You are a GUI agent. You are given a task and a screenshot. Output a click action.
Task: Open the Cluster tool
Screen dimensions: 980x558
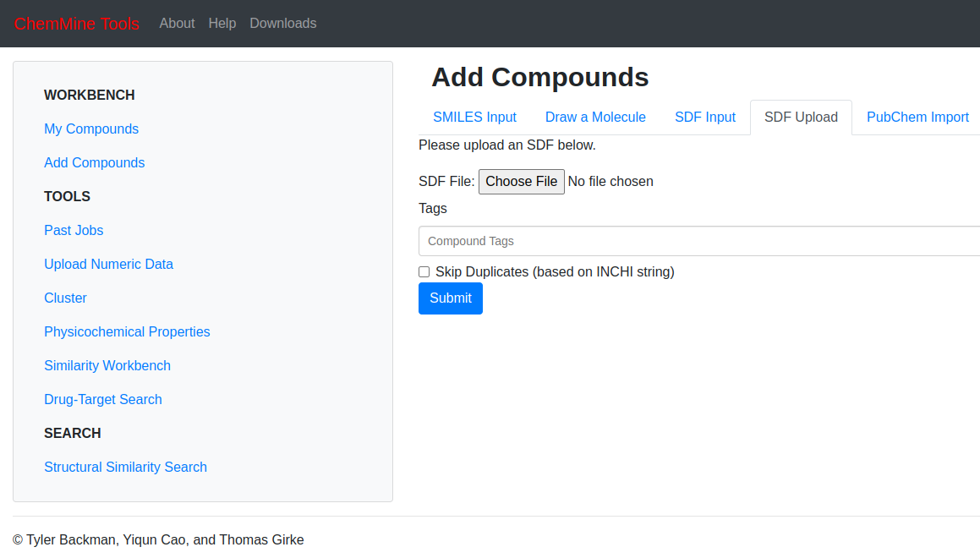click(65, 298)
